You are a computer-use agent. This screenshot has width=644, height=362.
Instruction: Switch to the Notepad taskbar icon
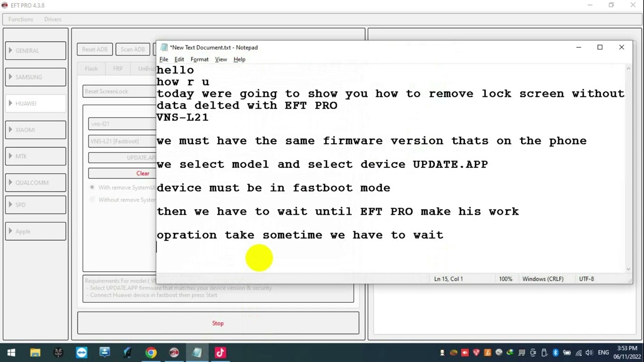(197, 352)
